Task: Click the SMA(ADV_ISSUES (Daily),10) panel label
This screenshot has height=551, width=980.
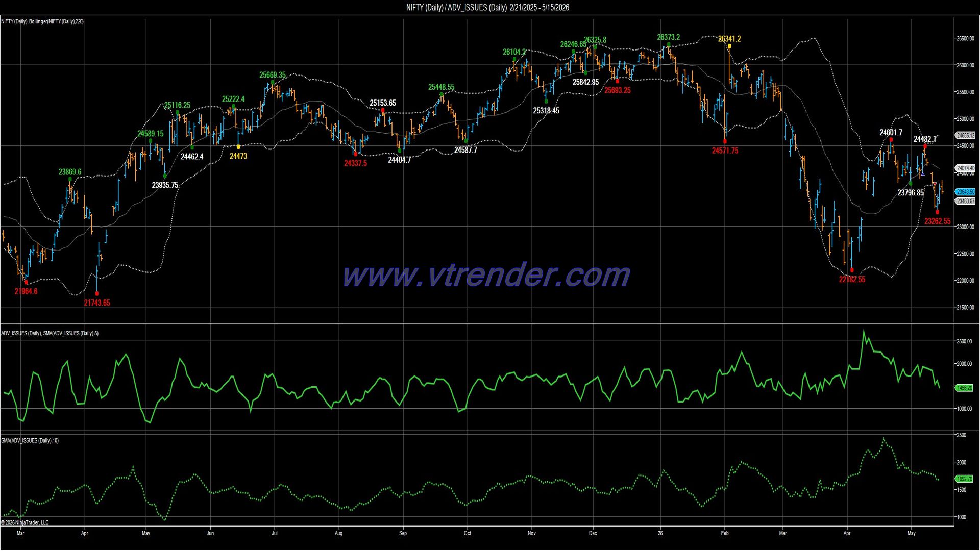Action: tap(30, 440)
